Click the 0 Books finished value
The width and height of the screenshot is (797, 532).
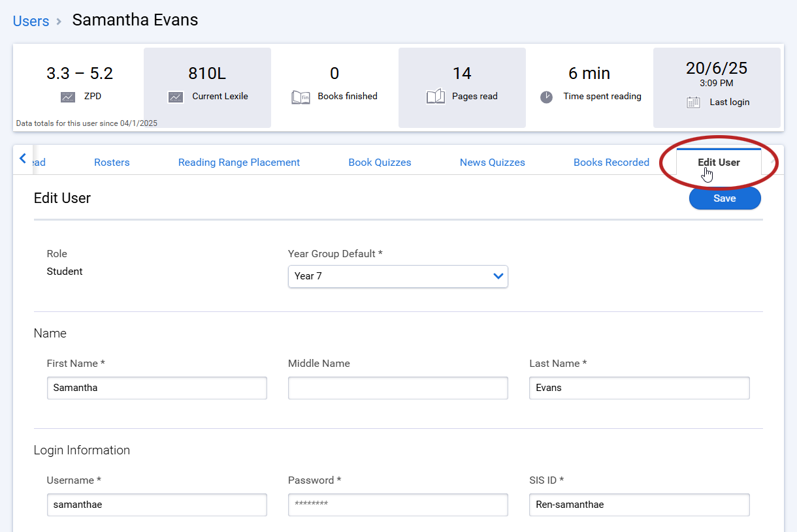tap(334, 74)
